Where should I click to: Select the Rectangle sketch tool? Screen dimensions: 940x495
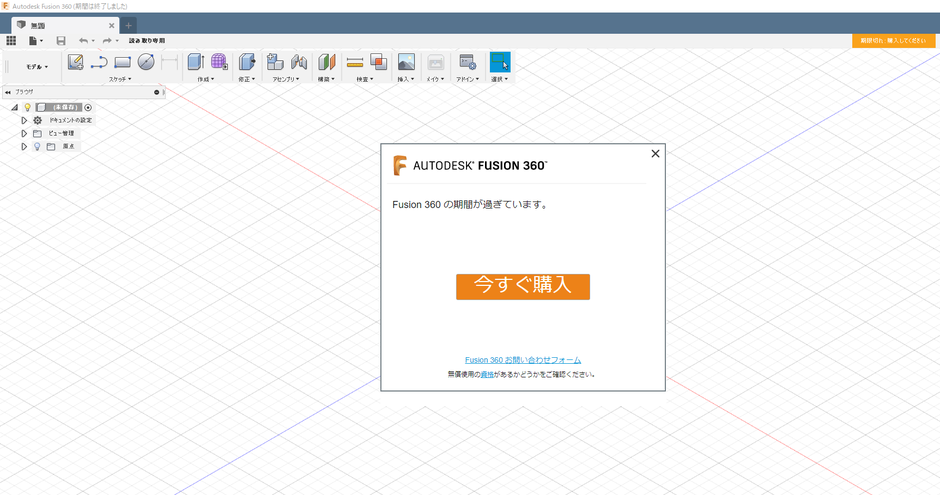(122, 62)
